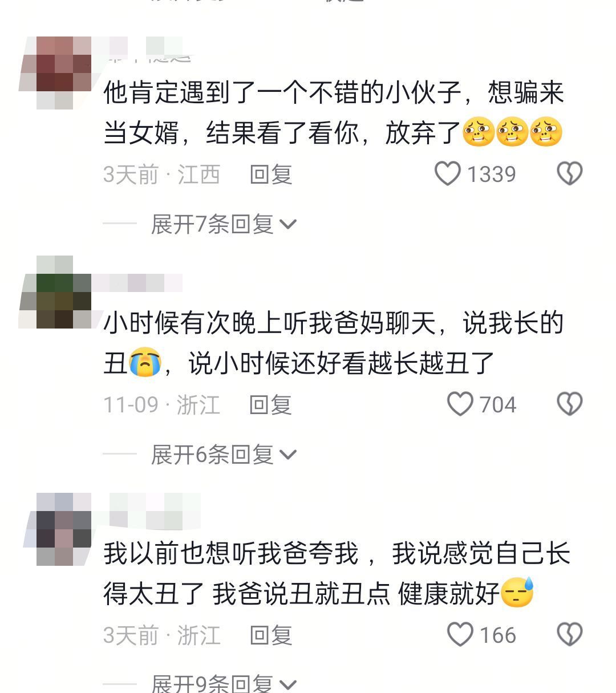The height and width of the screenshot is (693, 616).
Task: Like the comment with 1339 likes
Action: click(448, 174)
